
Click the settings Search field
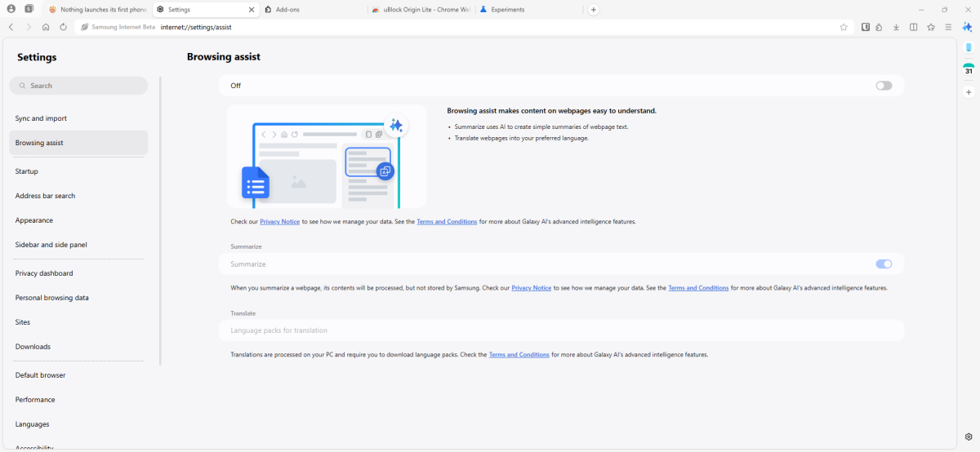[78, 86]
